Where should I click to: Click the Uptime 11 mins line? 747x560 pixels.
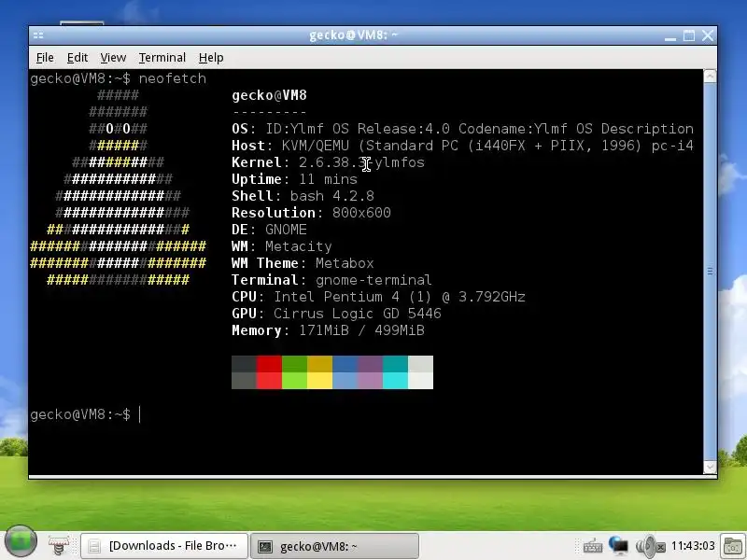click(294, 179)
